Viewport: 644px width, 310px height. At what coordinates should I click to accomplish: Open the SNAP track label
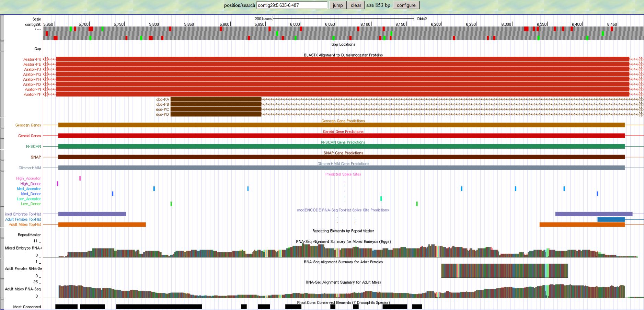36,157
